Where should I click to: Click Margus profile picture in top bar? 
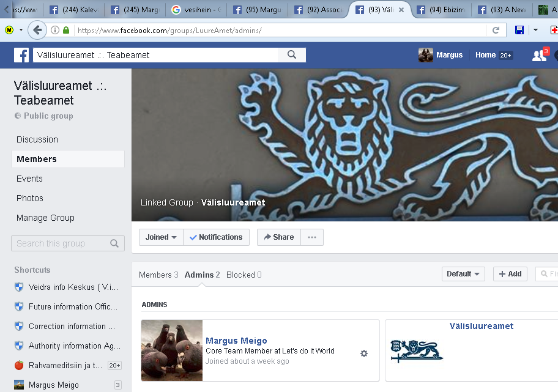[426, 55]
